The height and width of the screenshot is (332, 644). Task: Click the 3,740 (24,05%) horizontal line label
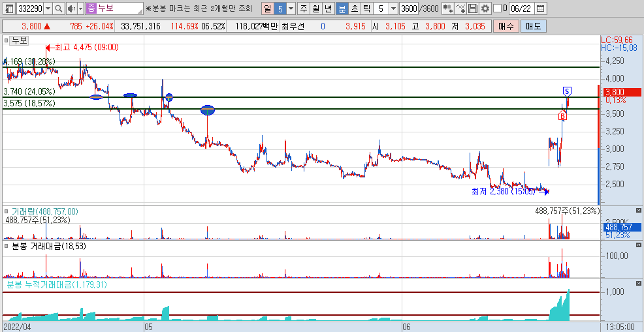point(29,91)
